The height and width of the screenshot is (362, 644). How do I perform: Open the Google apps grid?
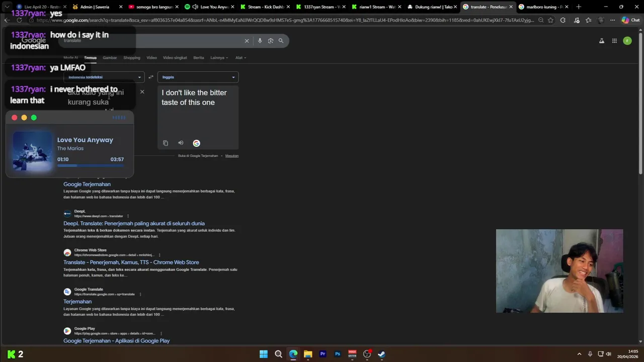(614, 41)
